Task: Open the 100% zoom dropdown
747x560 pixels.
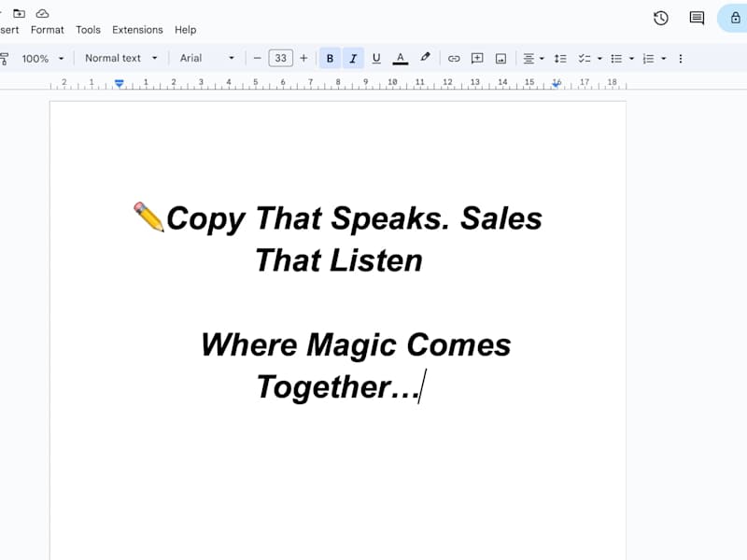Action: click(42, 59)
